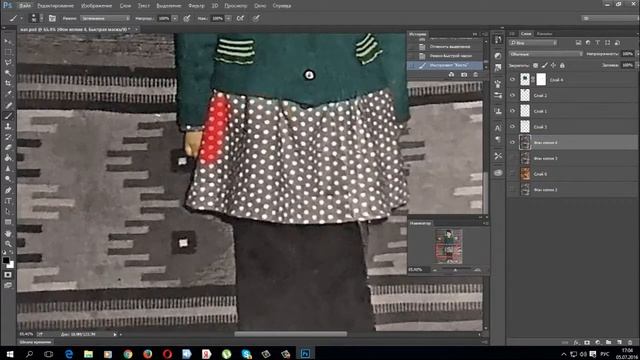Show layer Слой 6
The height and width of the screenshot is (360, 640).
[x=513, y=174]
